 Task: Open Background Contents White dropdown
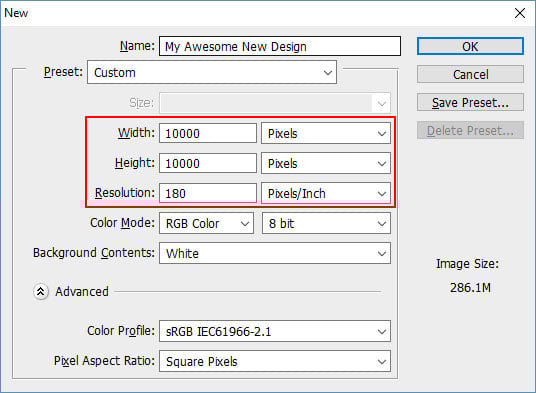click(x=275, y=253)
